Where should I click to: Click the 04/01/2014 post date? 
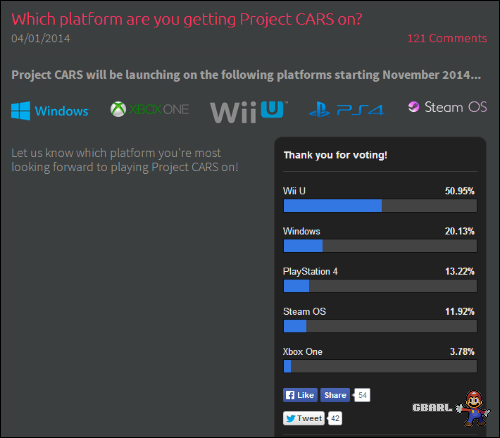(x=41, y=38)
